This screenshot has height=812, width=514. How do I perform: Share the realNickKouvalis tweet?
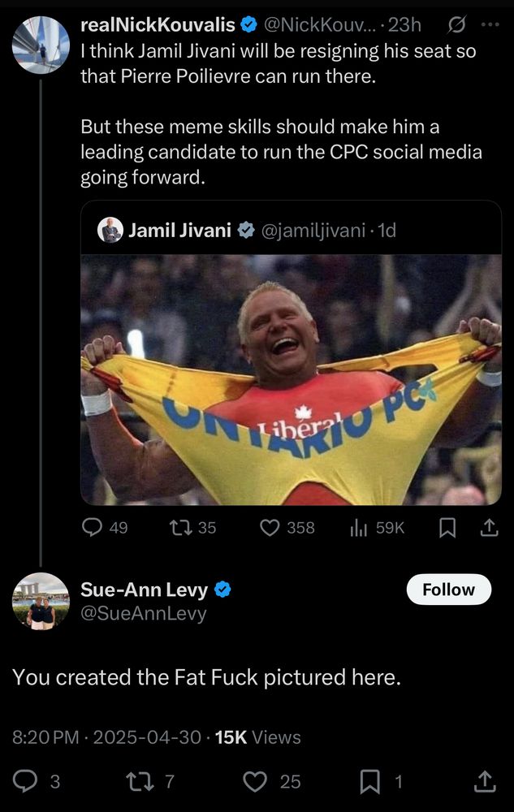(489, 527)
